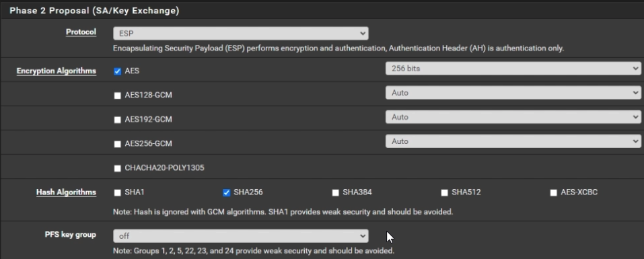
Task: Click the ESP protocol description text
Action: tap(338, 48)
